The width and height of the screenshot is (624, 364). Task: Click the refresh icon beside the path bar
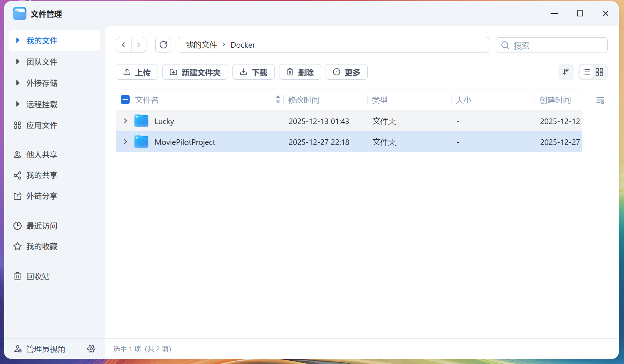[x=163, y=45]
